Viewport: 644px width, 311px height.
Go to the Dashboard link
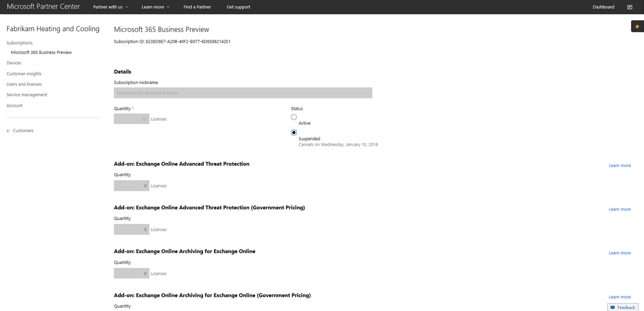[x=603, y=7]
